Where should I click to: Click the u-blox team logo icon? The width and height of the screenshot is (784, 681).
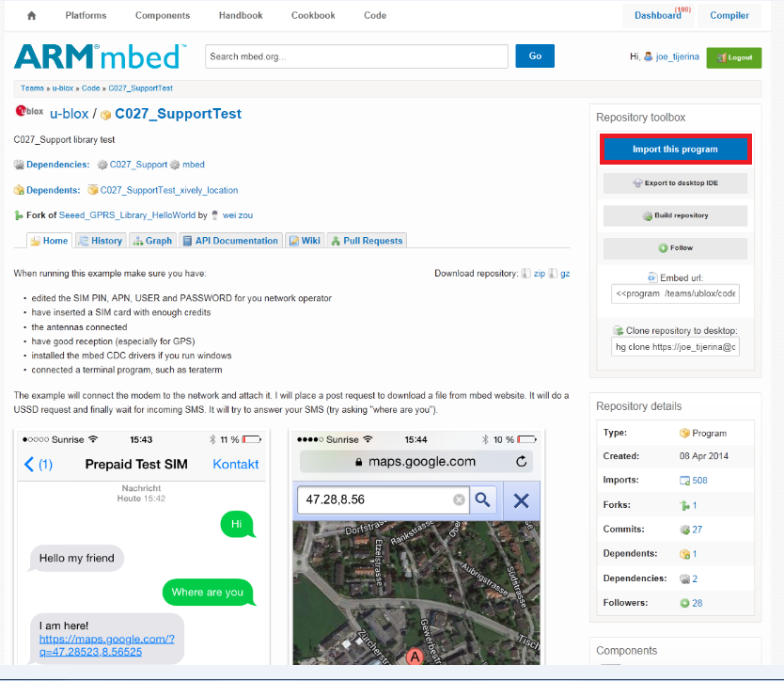coord(29,112)
